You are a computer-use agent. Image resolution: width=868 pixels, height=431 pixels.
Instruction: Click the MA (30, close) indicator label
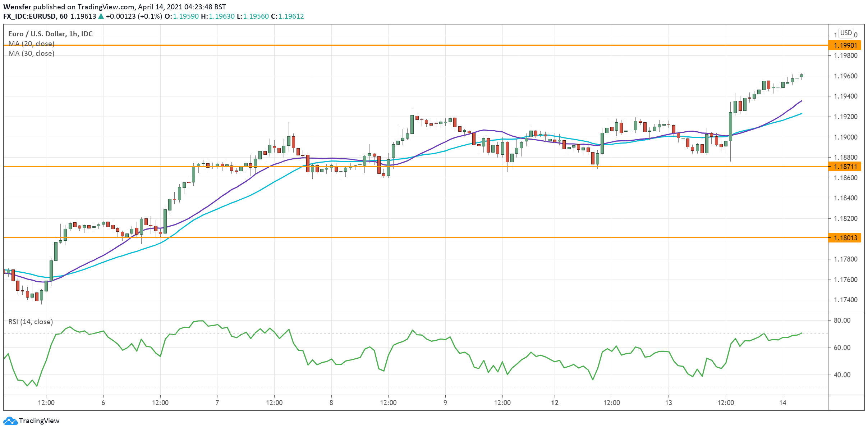pos(31,54)
